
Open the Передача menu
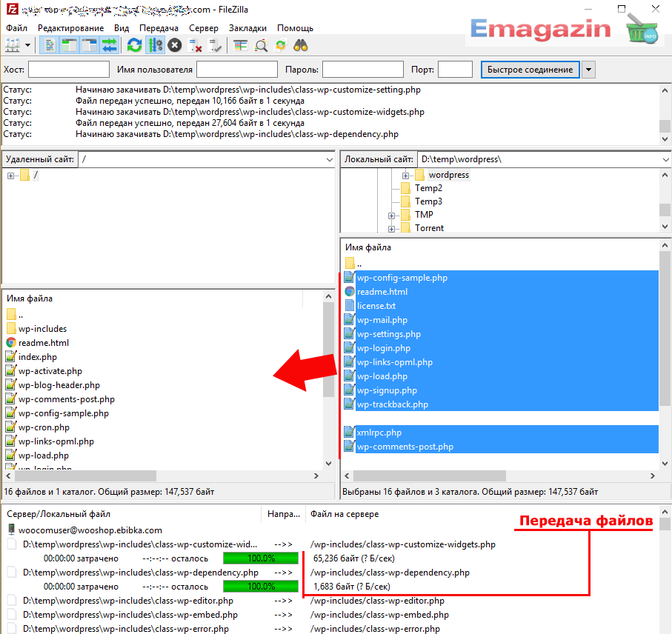pyautogui.click(x=159, y=28)
